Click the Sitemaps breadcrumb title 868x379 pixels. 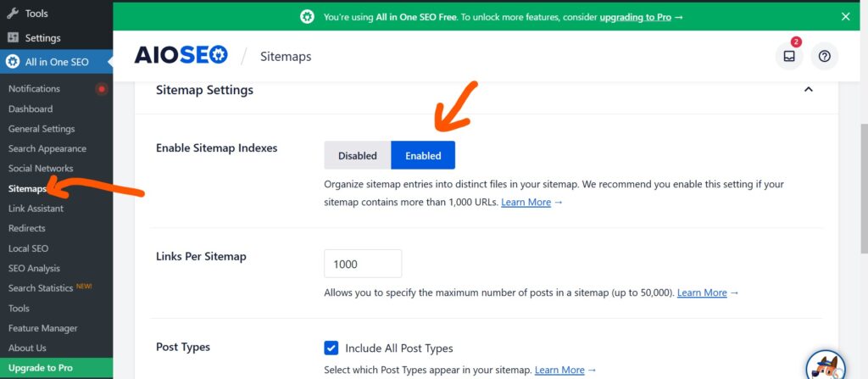click(286, 57)
